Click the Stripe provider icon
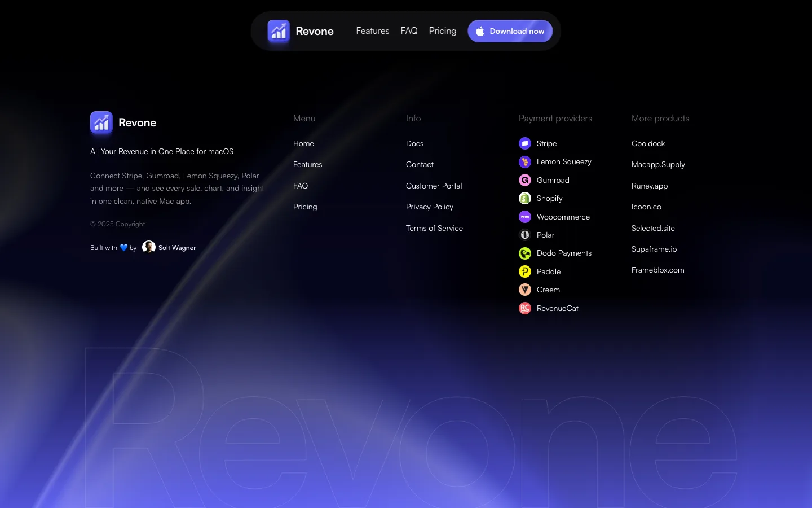 525,143
